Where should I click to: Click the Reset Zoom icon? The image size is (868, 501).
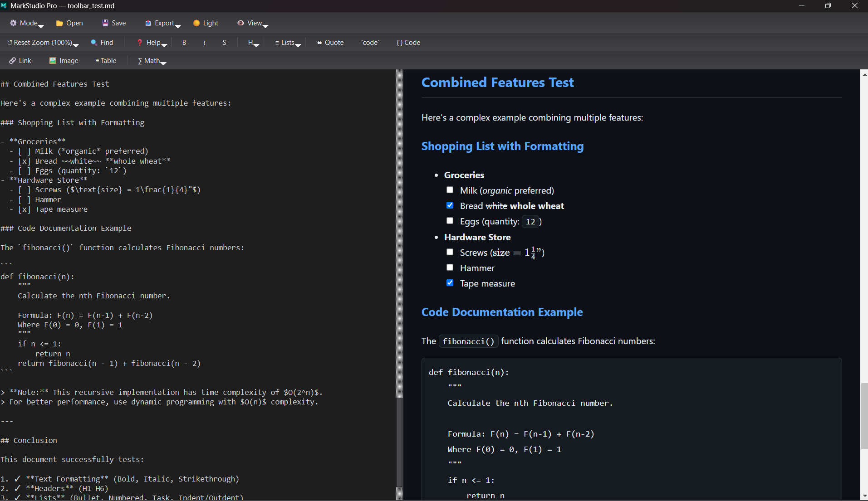pos(10,43)
